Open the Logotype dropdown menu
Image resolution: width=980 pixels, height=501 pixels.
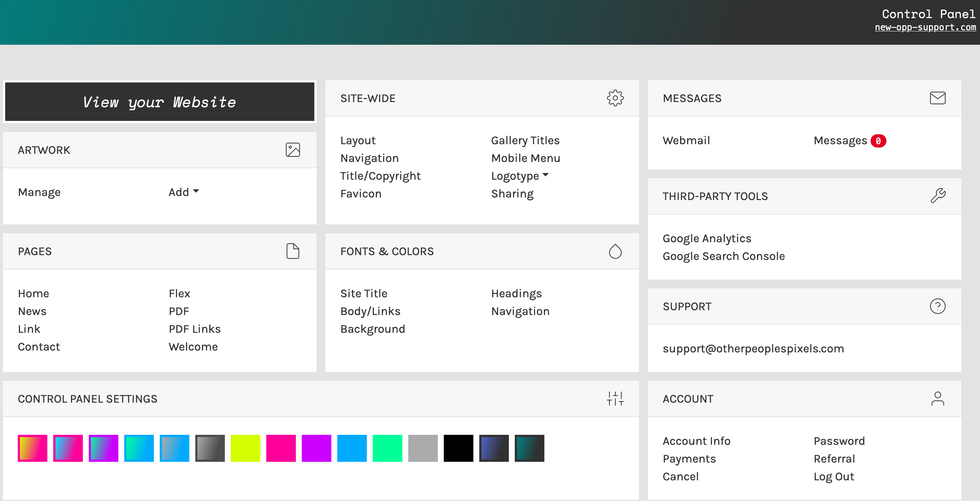coord(520,176)
